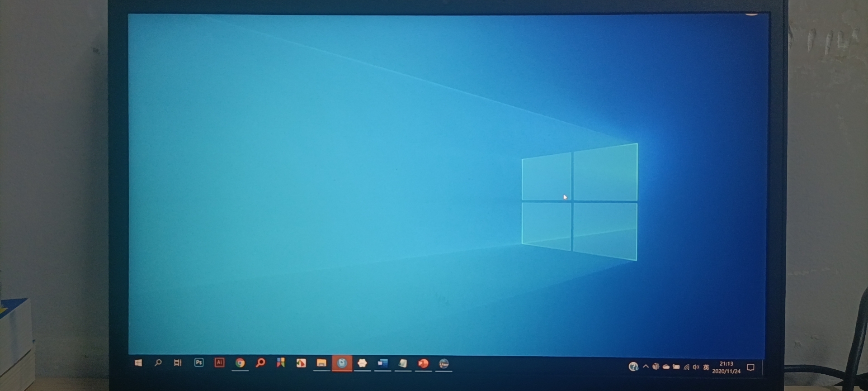
Task: Open volume control flyout
Action: (x=696, y=367)
